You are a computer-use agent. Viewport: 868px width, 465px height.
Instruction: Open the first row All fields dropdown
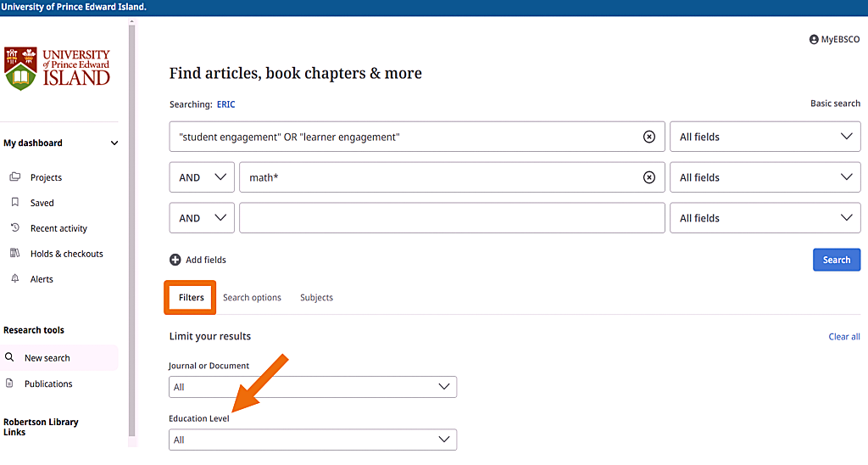tap(765, 137)
